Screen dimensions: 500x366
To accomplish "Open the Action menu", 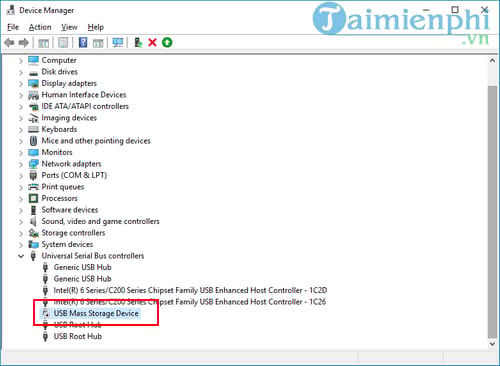I will tap(40, 27).
